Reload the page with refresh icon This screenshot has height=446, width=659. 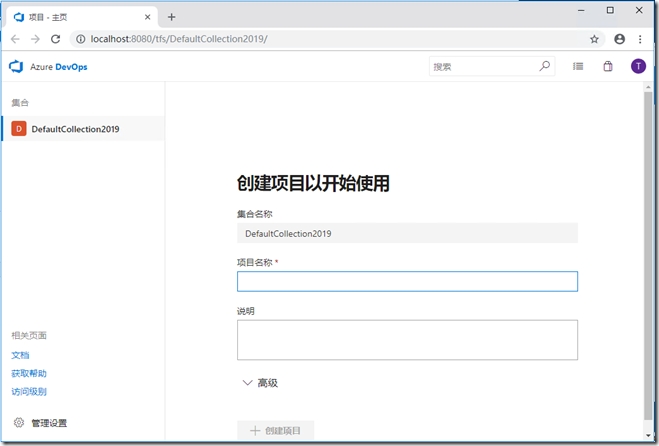tap(56, 39)
